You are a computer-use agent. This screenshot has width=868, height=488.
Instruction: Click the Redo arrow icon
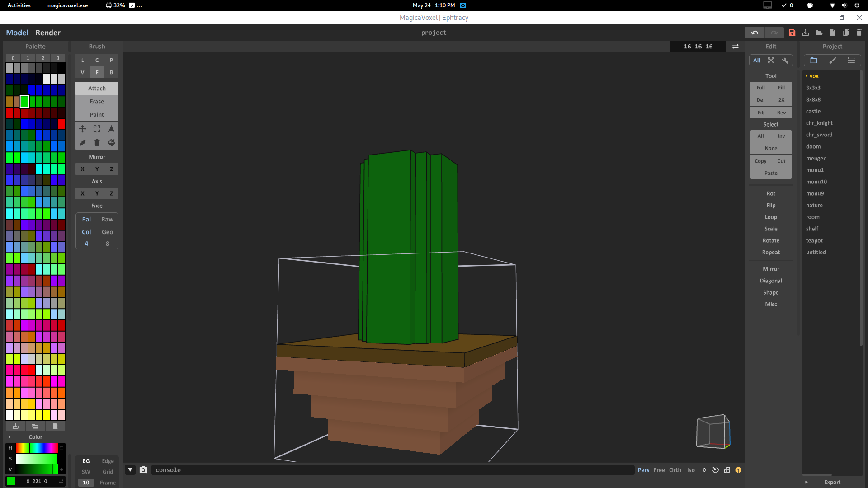pyautogui.click(x=774, y=33)
